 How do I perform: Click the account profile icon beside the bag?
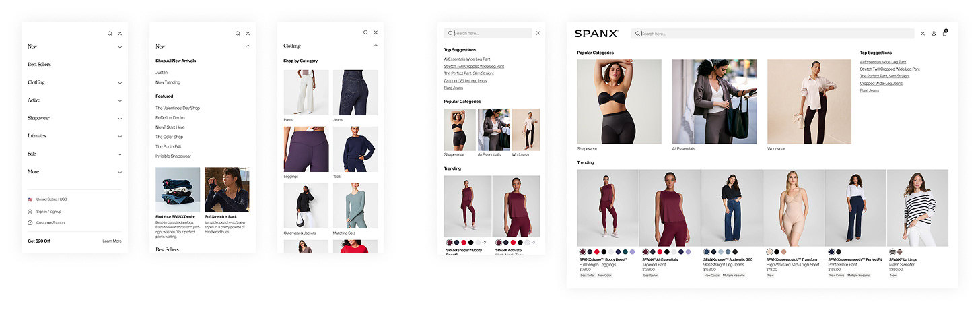point(934,33)
